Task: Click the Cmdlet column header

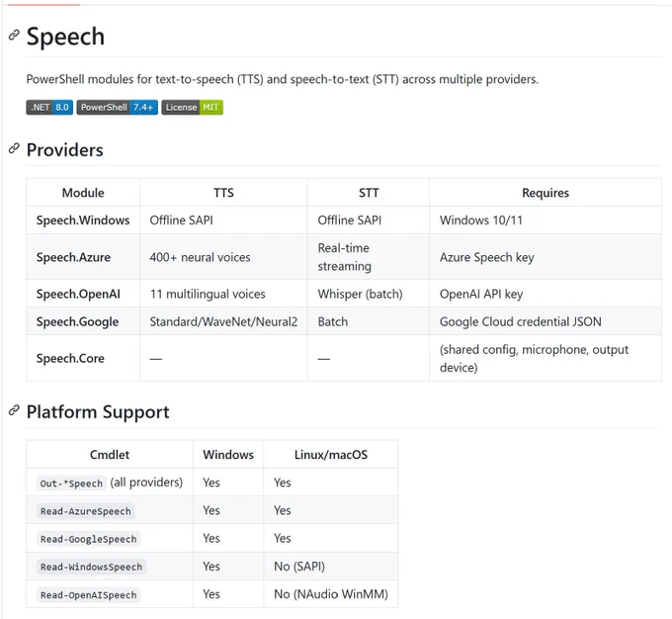Action: coord(110,454)
